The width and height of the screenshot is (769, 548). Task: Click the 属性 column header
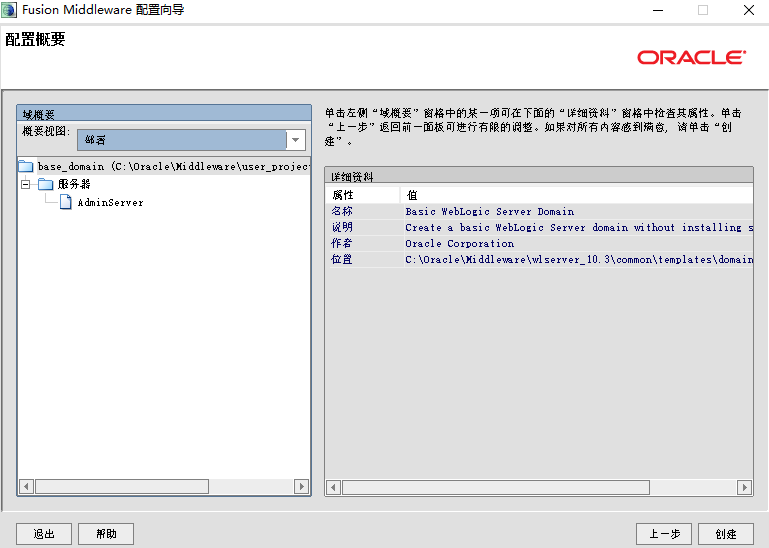click(363, 195)
